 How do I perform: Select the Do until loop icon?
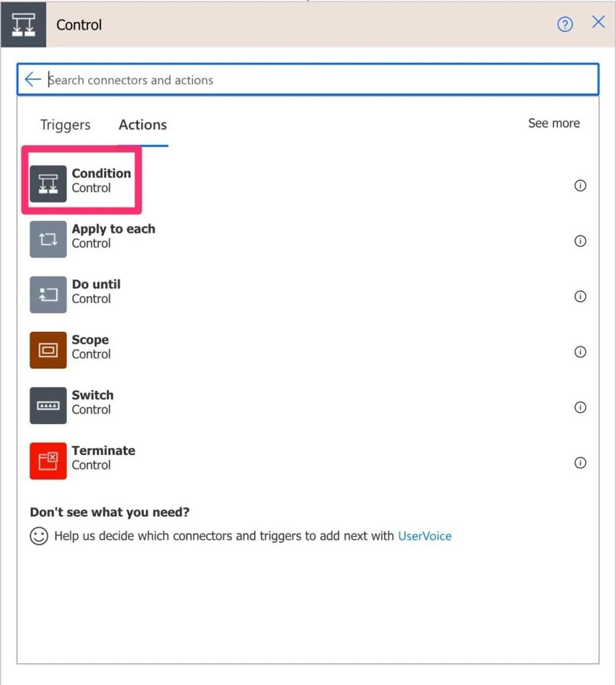pyautogui.click(x=48, y=295)
